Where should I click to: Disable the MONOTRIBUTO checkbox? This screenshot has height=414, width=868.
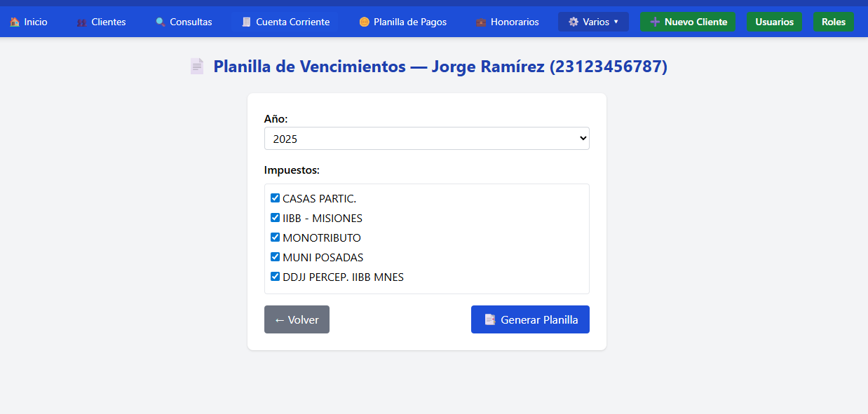275,237
